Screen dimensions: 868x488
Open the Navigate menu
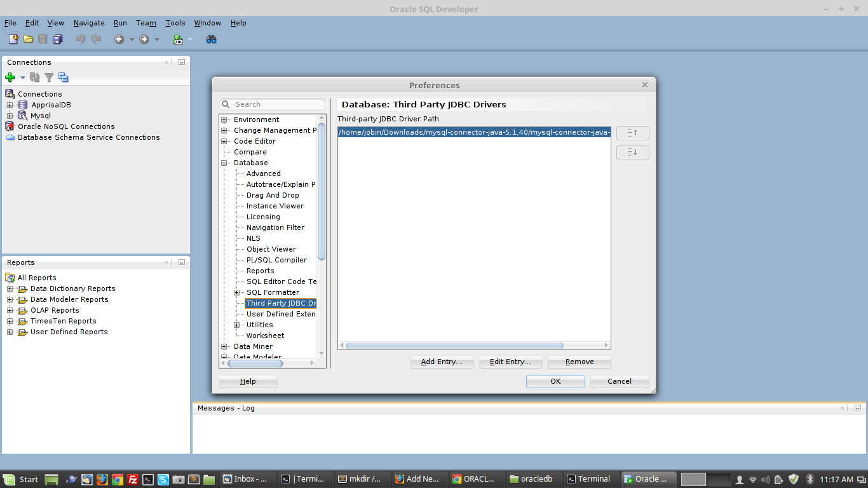(89, 23)
